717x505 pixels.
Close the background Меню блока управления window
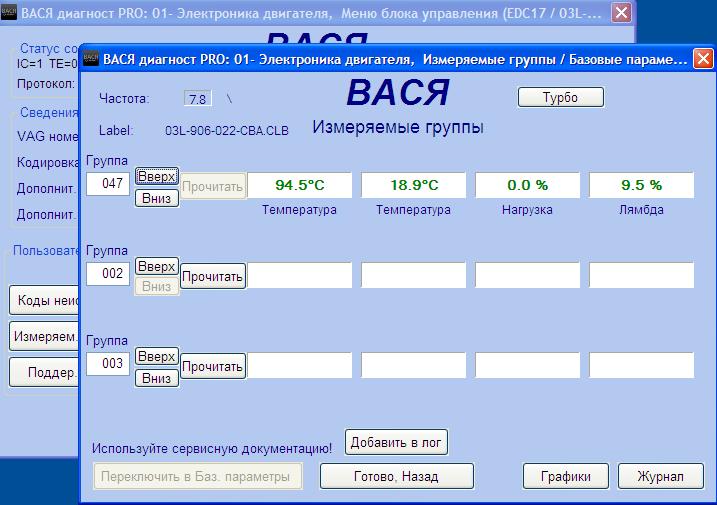621,12
